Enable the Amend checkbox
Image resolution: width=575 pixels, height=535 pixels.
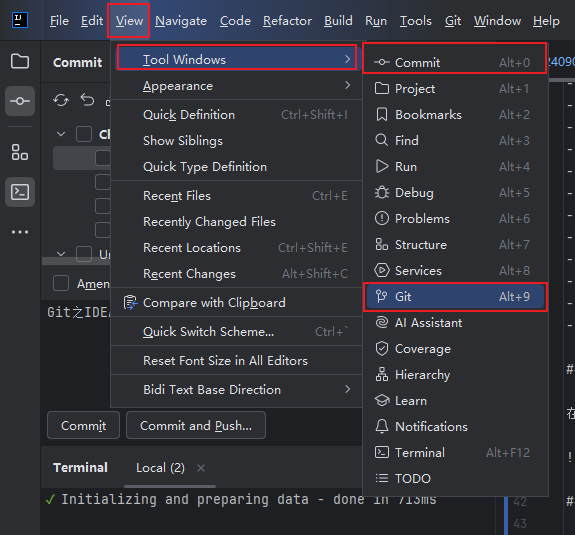point(61,283)
